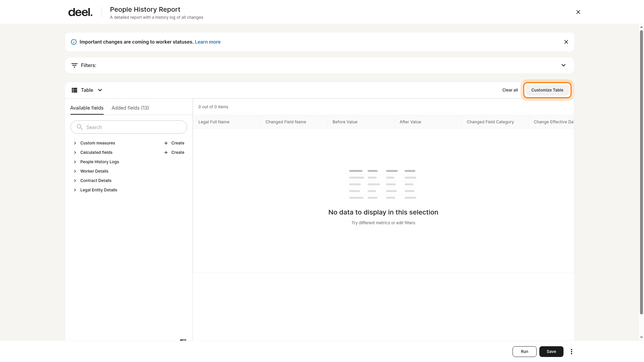Select the People History Logs label
Image resolution: width=644 pixels, height=362 pixels.
point(100,162)
